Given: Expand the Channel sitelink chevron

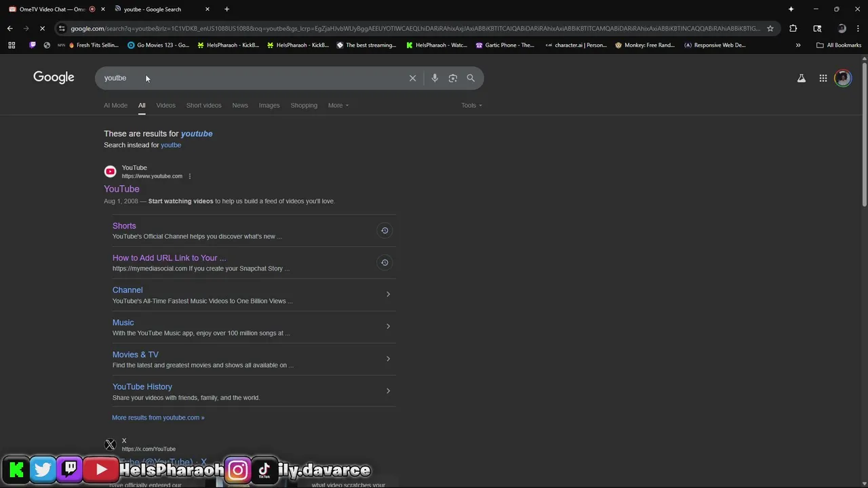Looking at the screenshot, I should coord(388,294).
